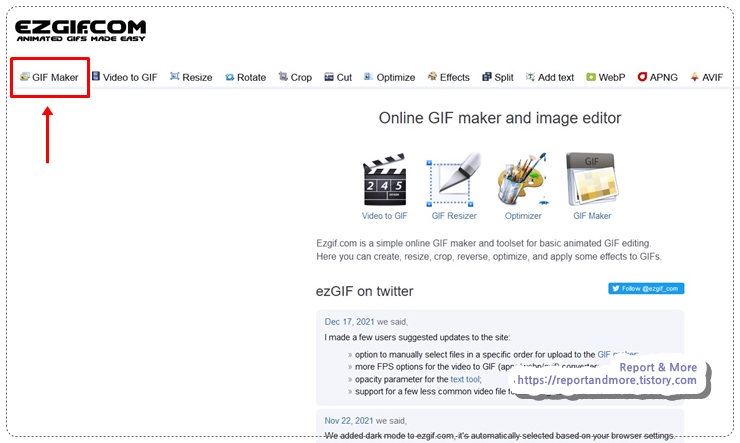Click the 'Online GIF maker and image editor' heading

[x=500, y=118]
